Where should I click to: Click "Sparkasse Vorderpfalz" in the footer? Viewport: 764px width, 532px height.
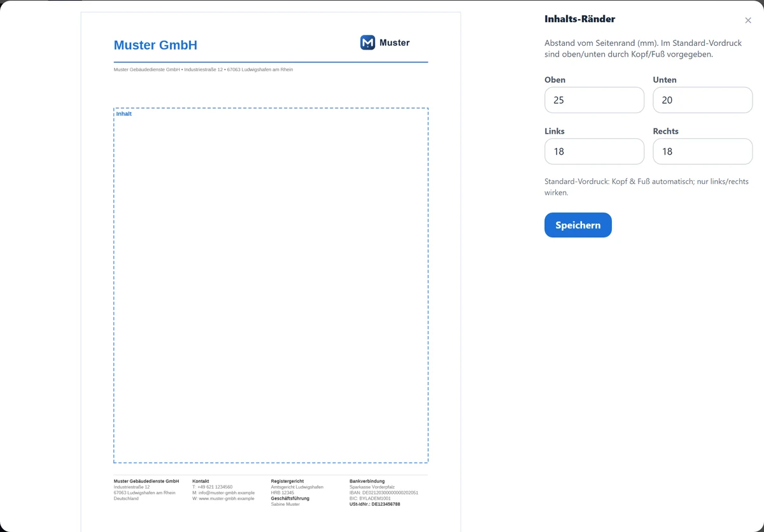pos(372,487)
